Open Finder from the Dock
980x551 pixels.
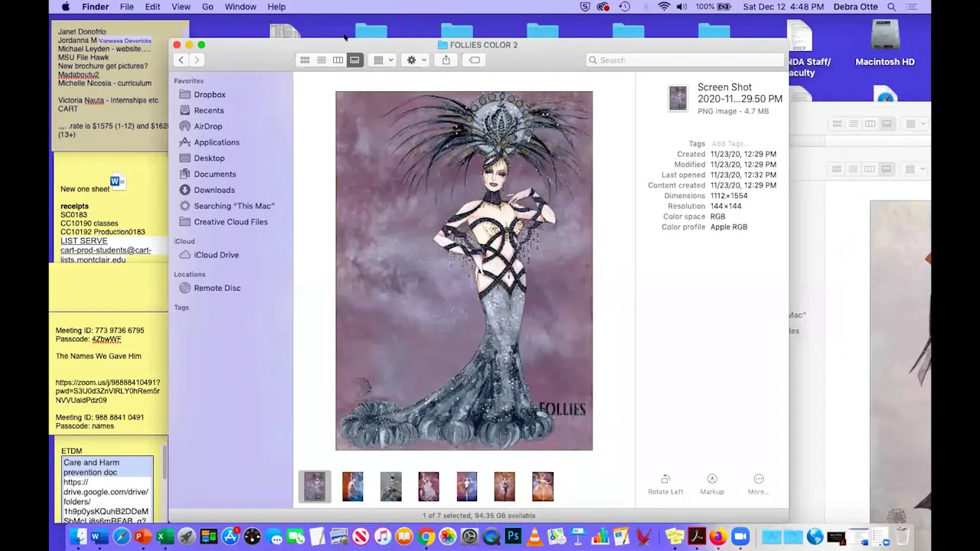tap(77, 537)
